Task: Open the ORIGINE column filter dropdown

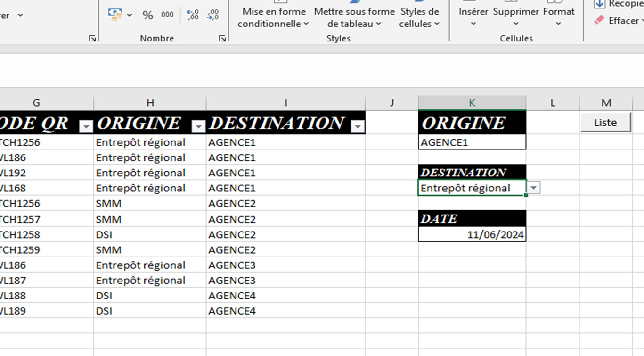Action: pyautogui.click(x=199, y=126)
